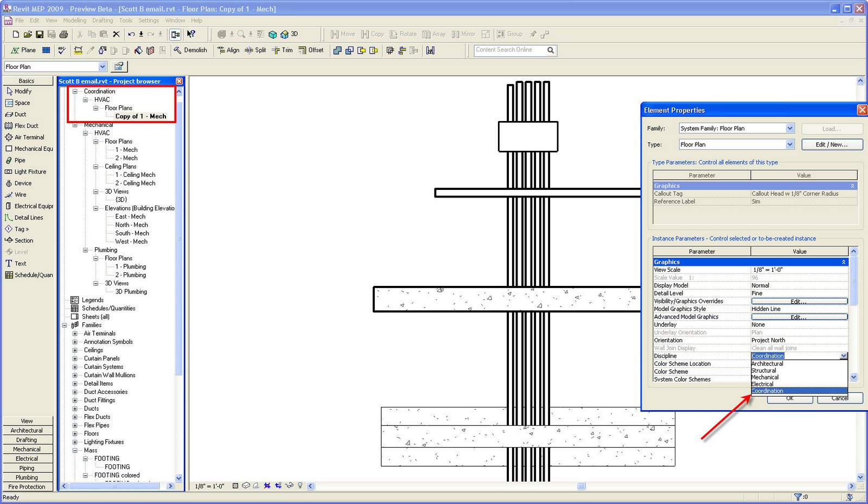This screenshot has width=868, height=504.
Task: Choose Mechanical from the Discipline list
Action: click(765, 377)
